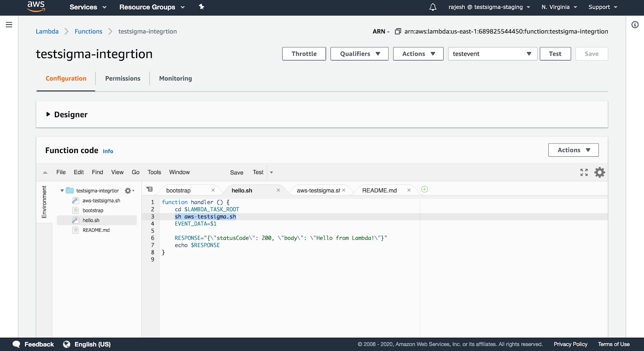
Task: Copy the ARN using the copy icon
Action: point(398,31)
